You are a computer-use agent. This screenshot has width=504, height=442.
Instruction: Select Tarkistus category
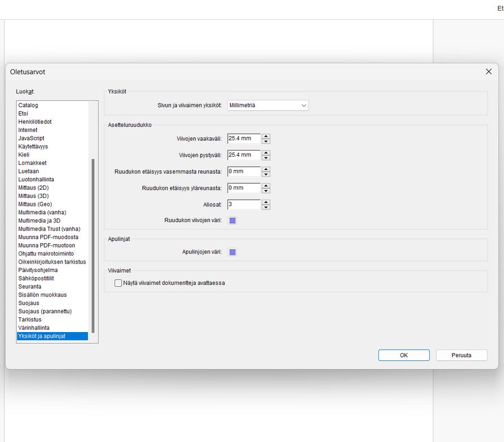coord(53,320)
